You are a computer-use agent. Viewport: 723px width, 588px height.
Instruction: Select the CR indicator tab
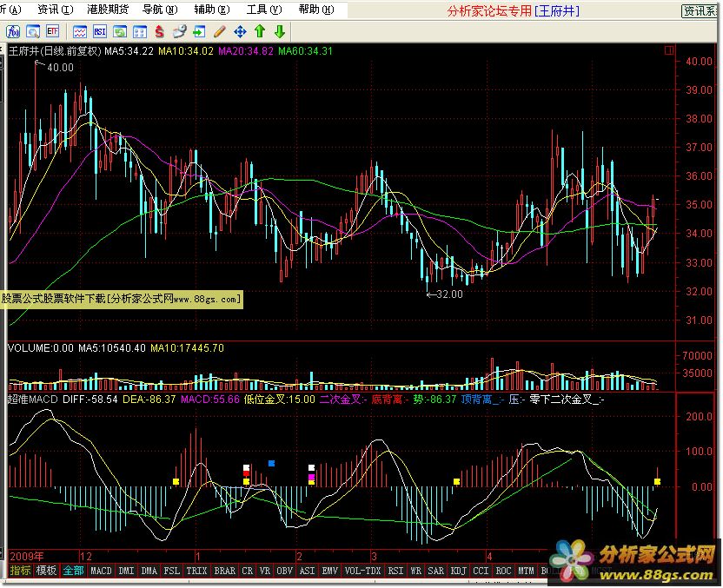coord(247,571)
